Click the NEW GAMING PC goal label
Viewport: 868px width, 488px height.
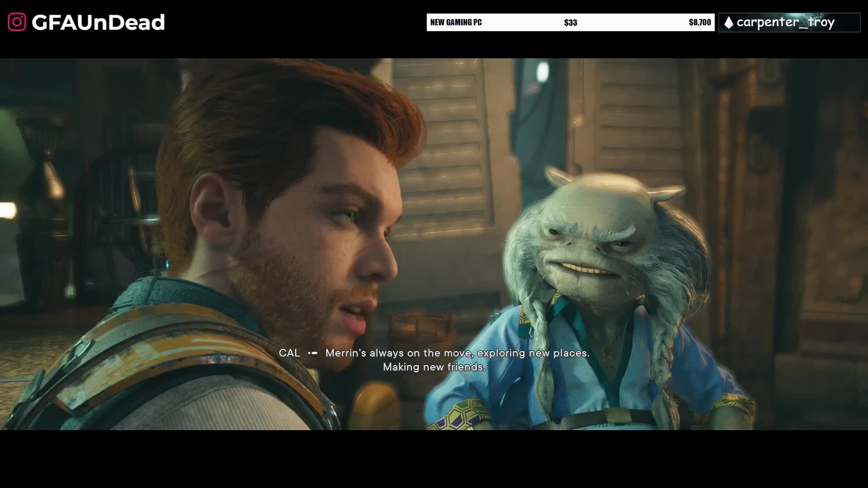point(456,22)
